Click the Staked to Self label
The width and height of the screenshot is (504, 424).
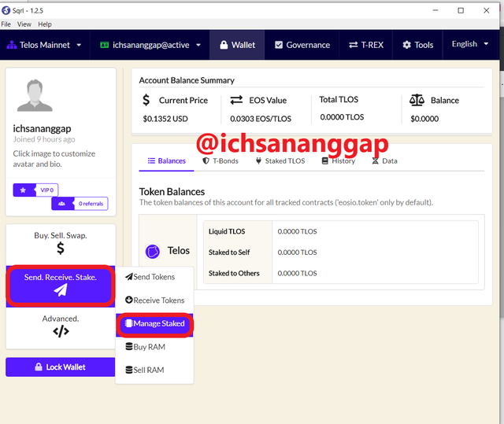[229, 253]
